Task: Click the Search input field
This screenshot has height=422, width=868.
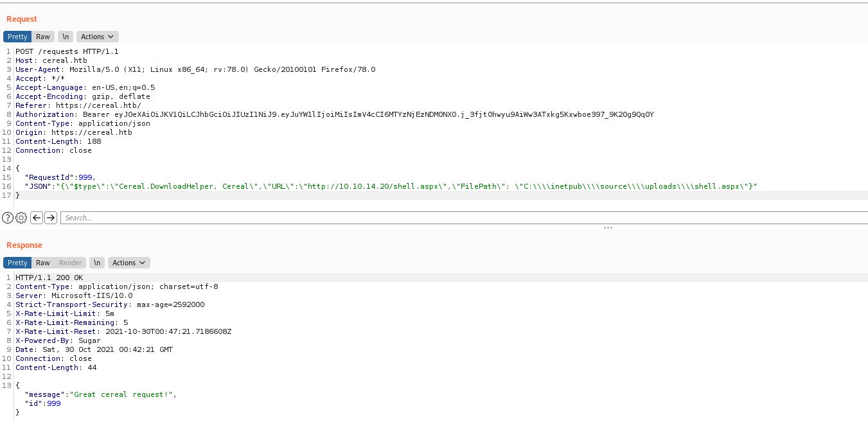Action: pyautogui.click(x=464, y=218)
